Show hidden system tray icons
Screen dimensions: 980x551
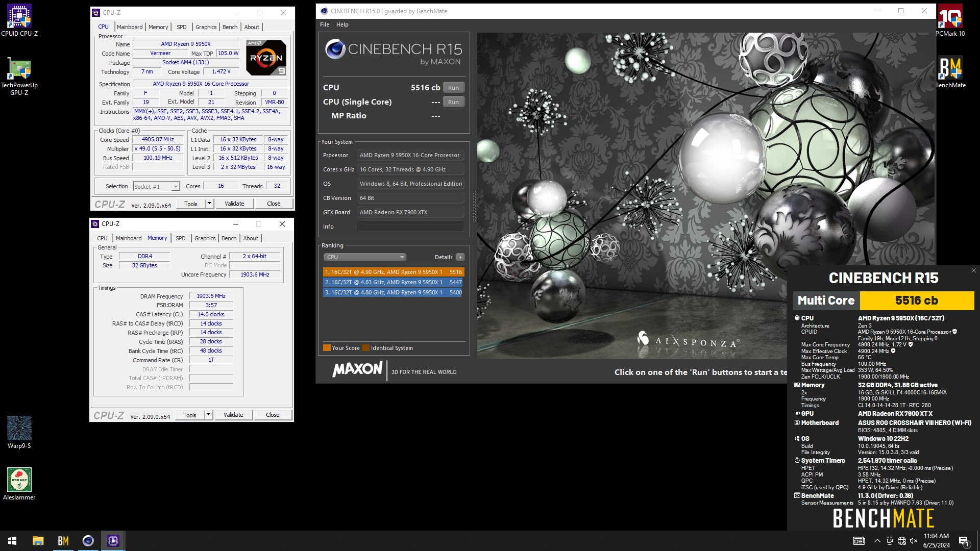[x=877, y=541]
